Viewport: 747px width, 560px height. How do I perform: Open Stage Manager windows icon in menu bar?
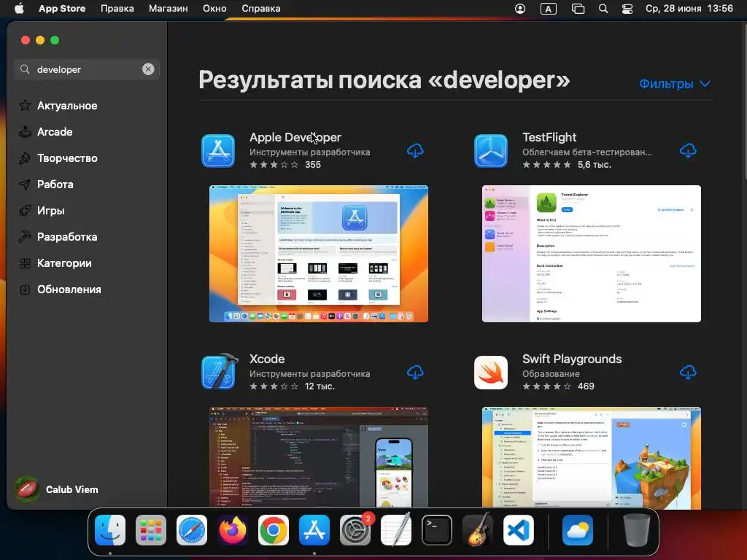(578, 9)
